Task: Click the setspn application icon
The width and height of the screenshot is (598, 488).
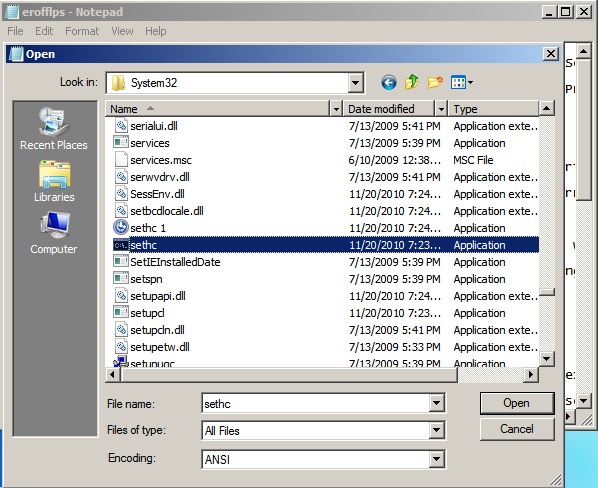Action: point(121,279)
